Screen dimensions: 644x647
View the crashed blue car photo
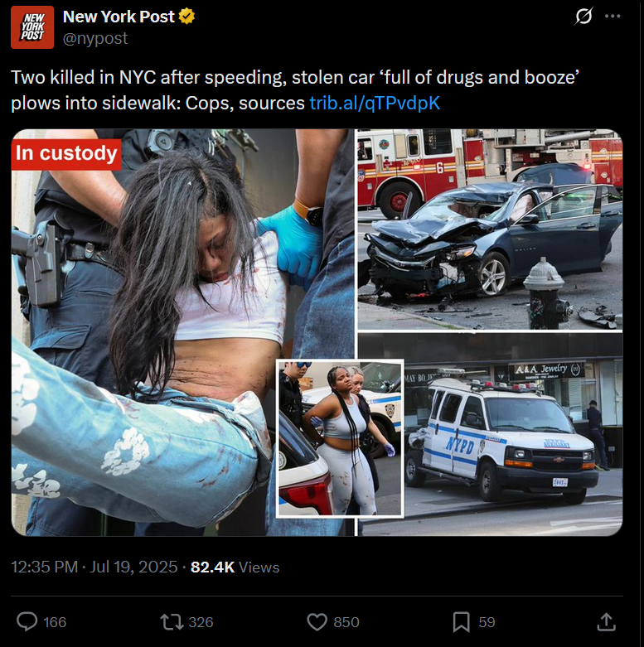490,229
